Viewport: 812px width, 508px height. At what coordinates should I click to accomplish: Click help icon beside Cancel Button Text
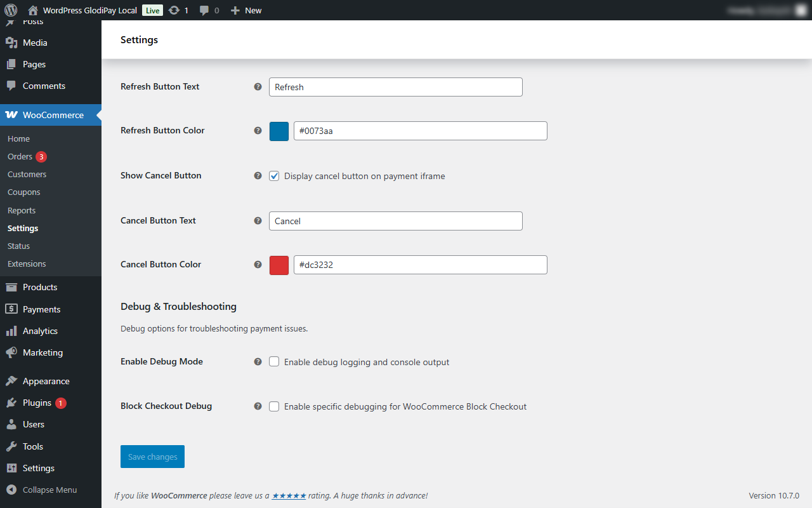pyautogui.click(x=258, y=221)
